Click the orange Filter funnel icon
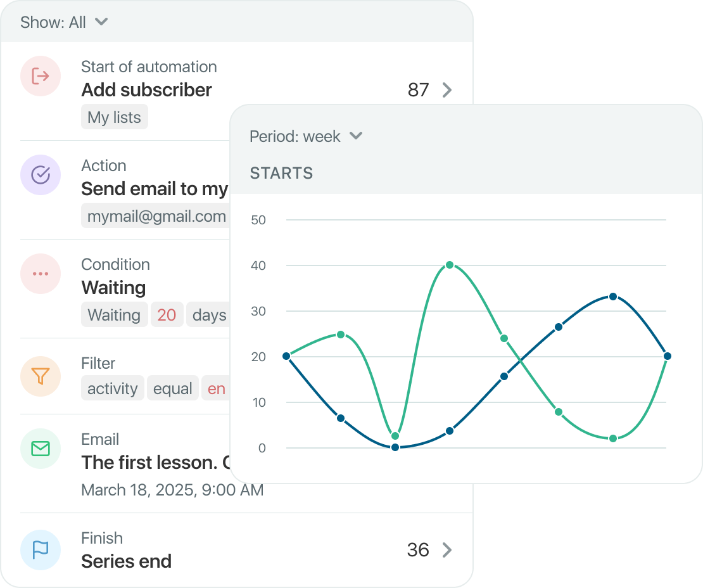Viewport: 703px width, 588px height. pos(41,375)
